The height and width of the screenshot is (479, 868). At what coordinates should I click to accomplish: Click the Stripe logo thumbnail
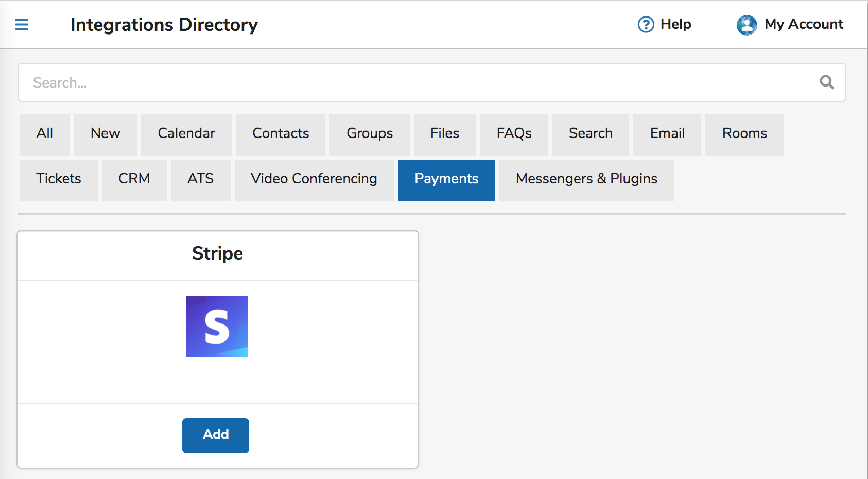tap(217, 327)
